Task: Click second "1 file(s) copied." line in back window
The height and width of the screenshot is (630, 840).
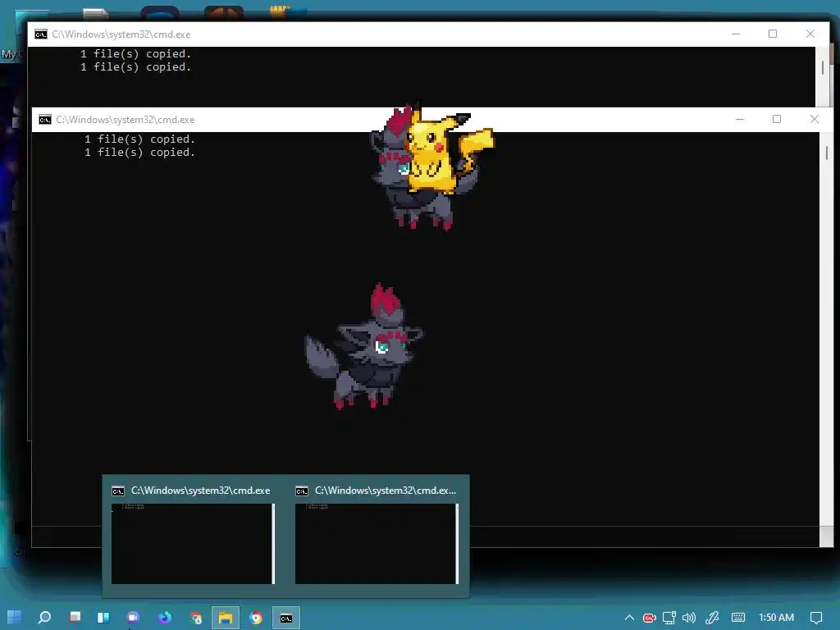Action: (x=135, y=67)
